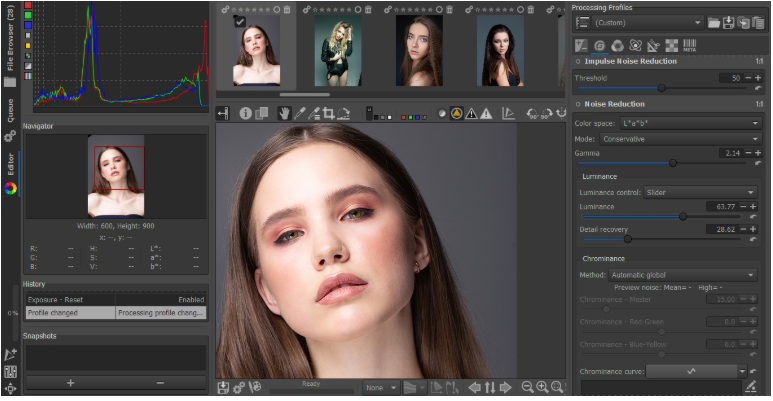Toggle blue channel in histogram
Screen dimensions: 773x401
coord(28,25)
